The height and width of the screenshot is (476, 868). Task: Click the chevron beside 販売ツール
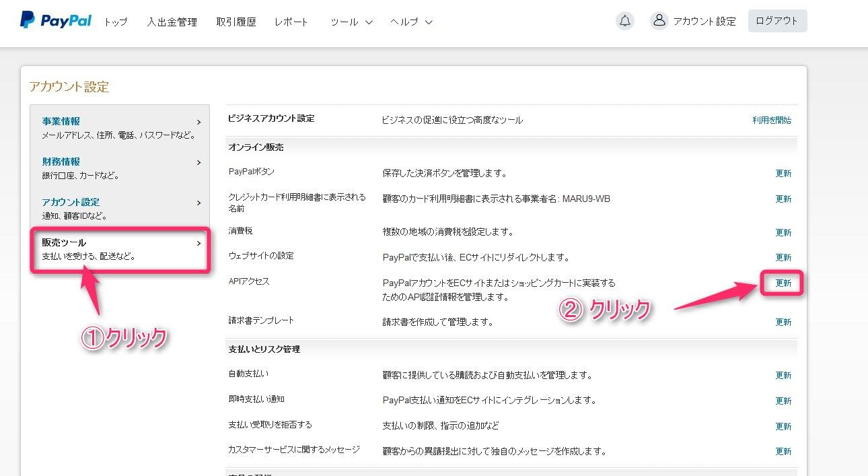(198, 243)
